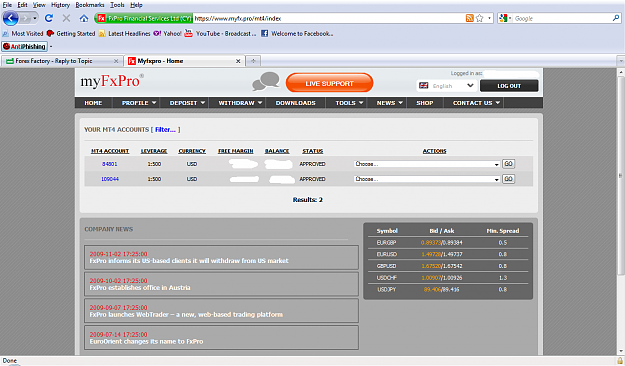Bookmark this page with the star icon

tap(480, 18)
